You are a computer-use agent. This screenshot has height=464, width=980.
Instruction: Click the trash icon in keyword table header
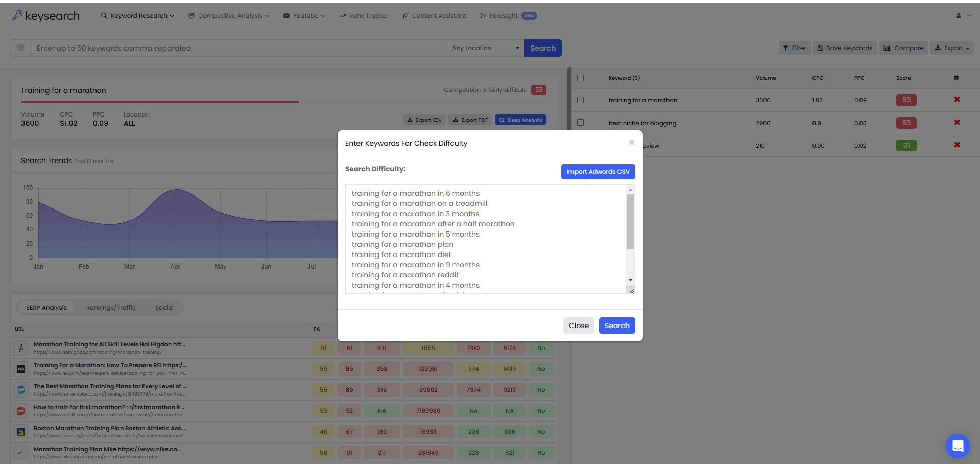pyautogui.click(x=955, y=77)
